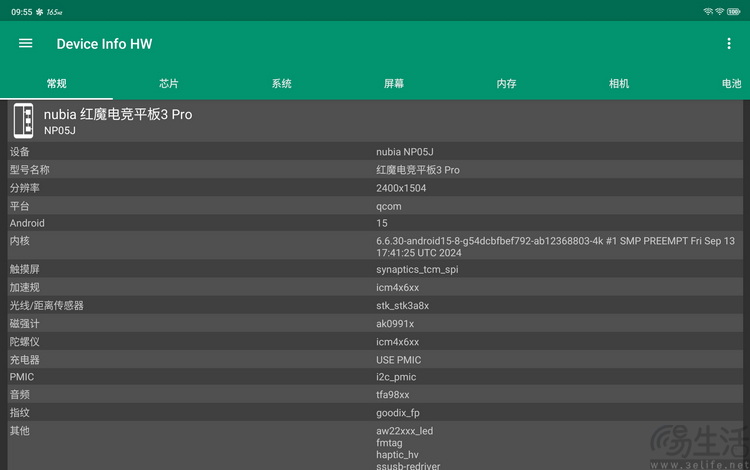The image size is (750, 470).
Task: Tap the haptic_hv entry under 其他
Action: tap(397, 455)
